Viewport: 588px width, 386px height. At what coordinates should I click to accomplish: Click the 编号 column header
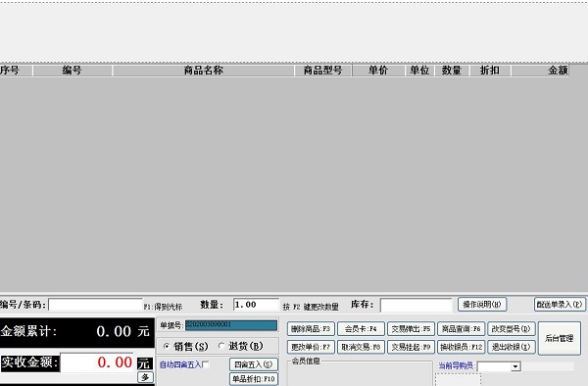pos(73,71)
